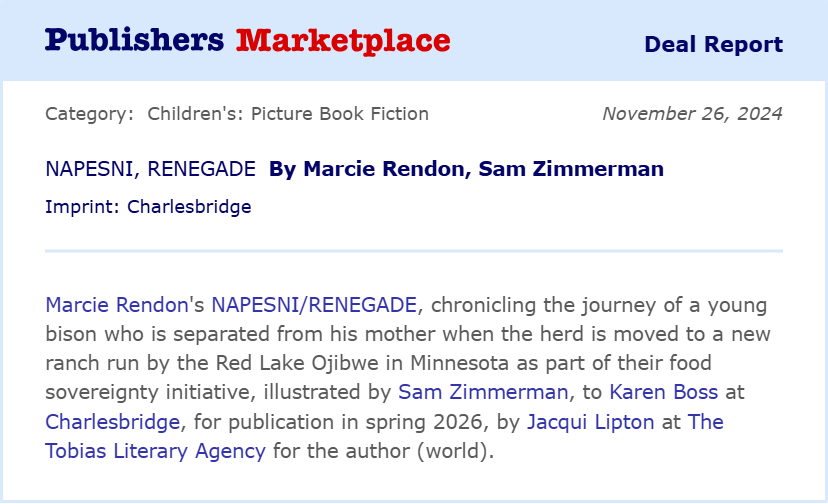
Task: Visit the Charlesbridge link in the paragraph
Action: point(112,422)
